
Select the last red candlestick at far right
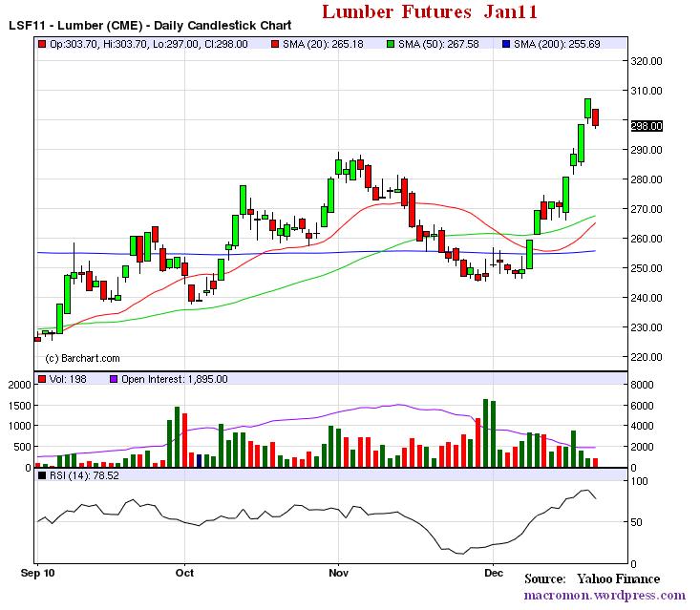click(x=595, y=116)
